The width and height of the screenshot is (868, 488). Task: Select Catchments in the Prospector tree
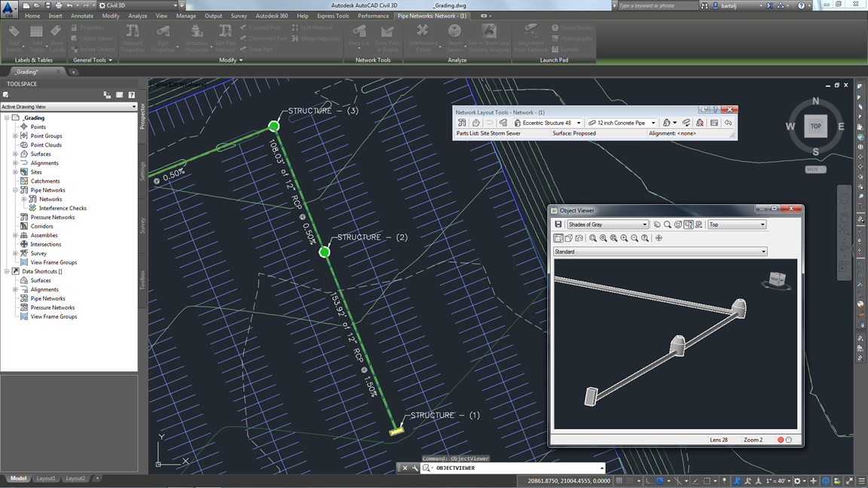45,181
